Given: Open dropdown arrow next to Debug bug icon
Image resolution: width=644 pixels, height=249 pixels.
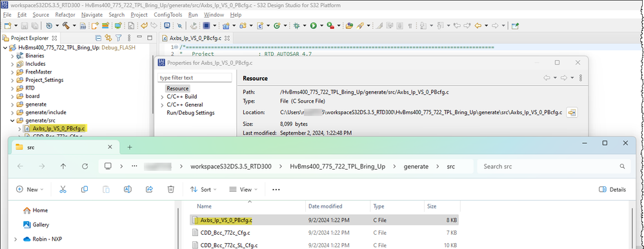Looking at the screenshot, I should (305, 25).
